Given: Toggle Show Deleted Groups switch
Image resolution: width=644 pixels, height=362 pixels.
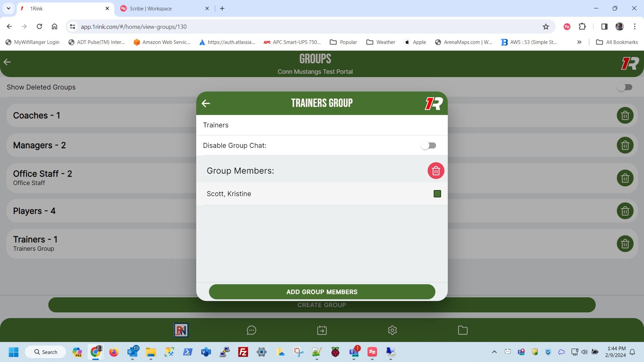Looking at the screenshot, I should (x=625, y=87).
